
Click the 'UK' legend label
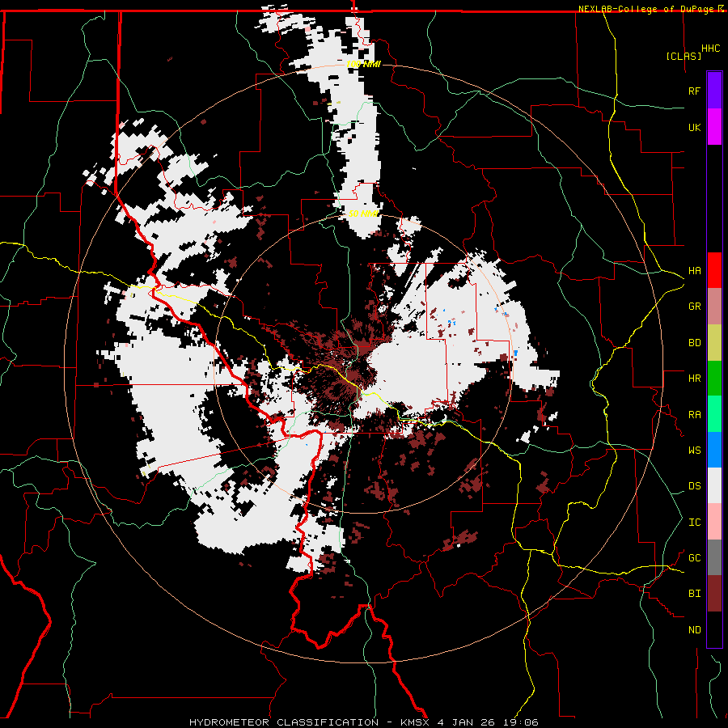click(x=694, y=127)
